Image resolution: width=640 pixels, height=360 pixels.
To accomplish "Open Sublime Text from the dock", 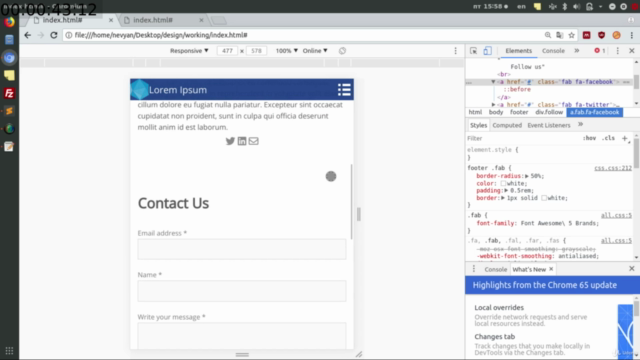I will [9, 111].
